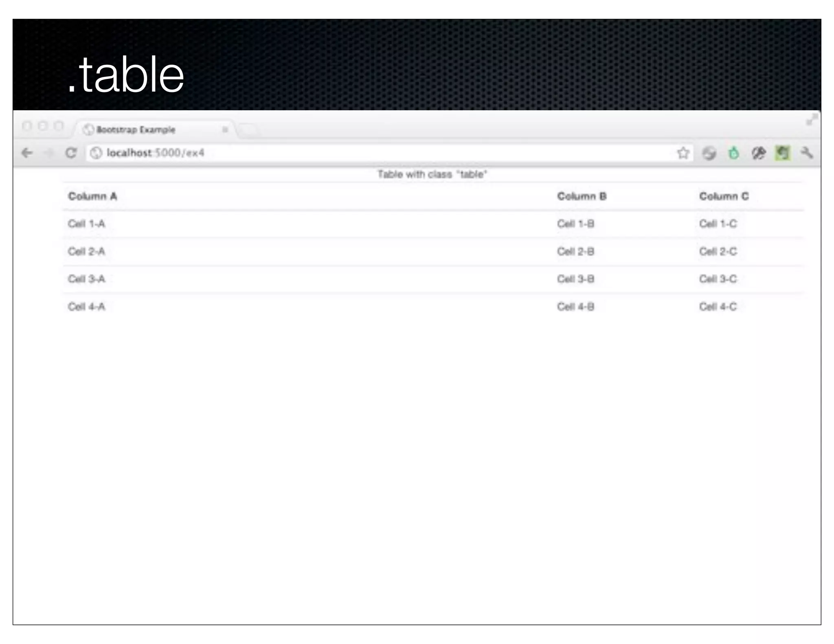Select the Cell 2-B table cell

pos(575,252)
